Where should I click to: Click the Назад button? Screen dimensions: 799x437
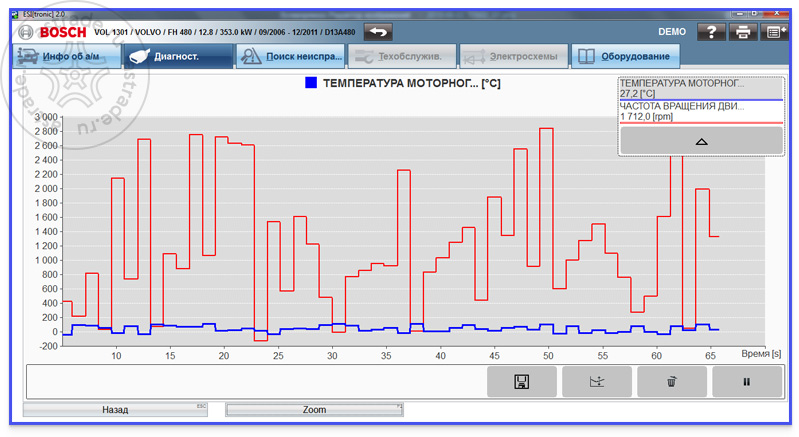[x=115, y=409]
